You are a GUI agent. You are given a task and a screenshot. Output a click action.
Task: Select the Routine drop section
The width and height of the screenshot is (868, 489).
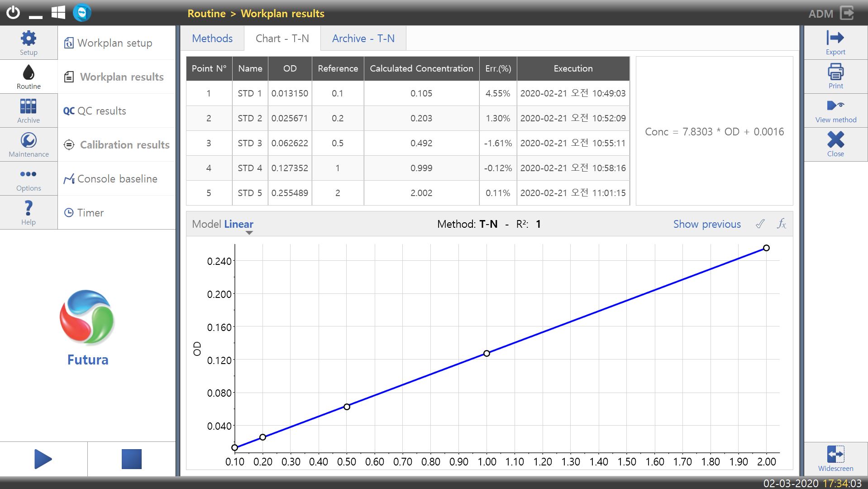[x=29, y=77]
